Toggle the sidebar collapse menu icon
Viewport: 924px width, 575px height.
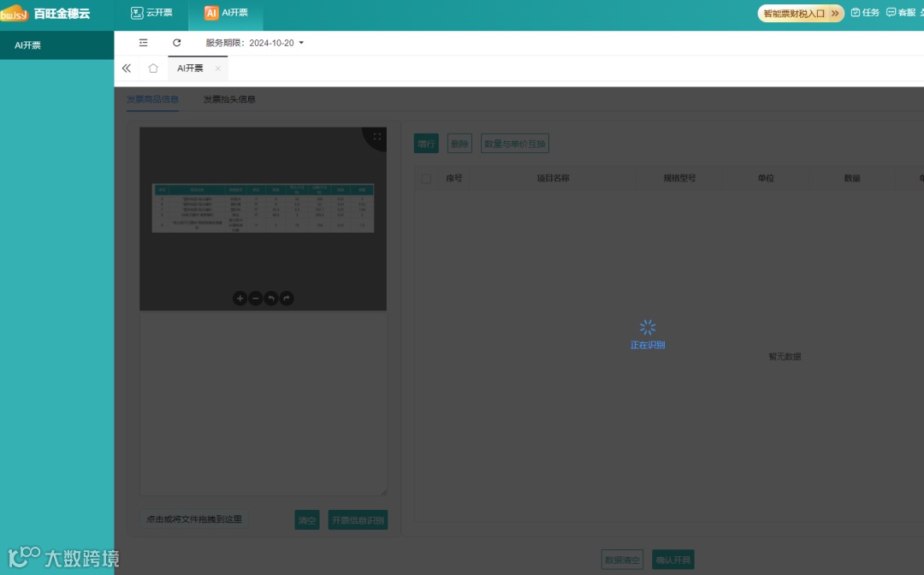tap(143, 43)
